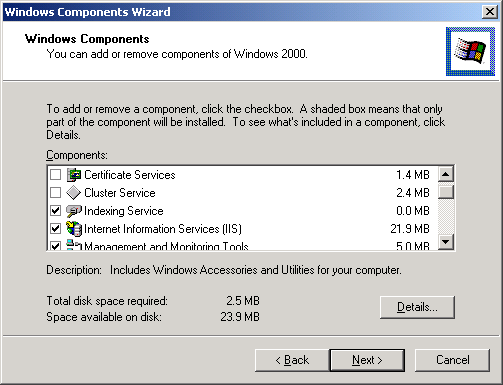Click the Certificate Services icon
Screen dimensions: 503x385
(x=74, y=175)
